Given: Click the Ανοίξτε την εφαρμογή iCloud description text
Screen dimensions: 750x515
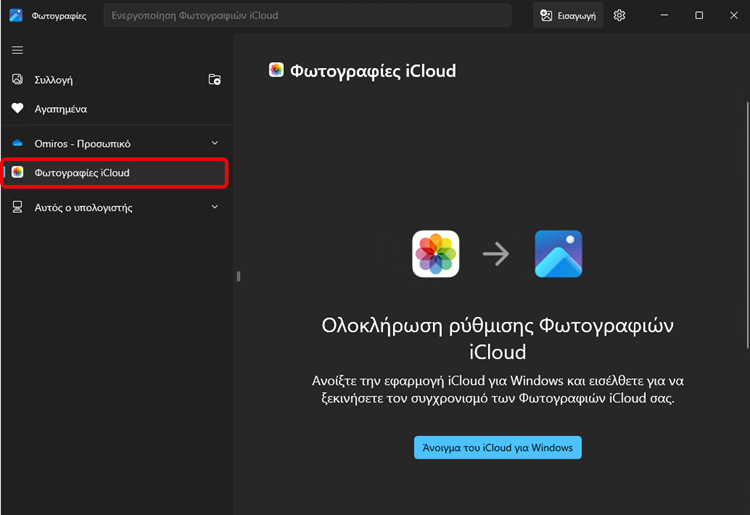Looking at the screenshot, I should [498, 389].
